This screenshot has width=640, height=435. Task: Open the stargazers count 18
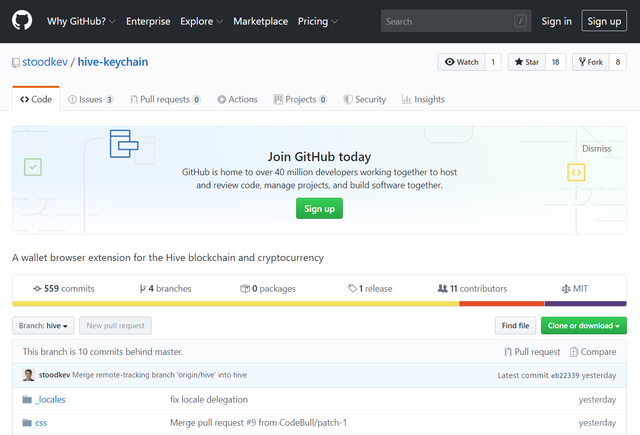point(556,62)
